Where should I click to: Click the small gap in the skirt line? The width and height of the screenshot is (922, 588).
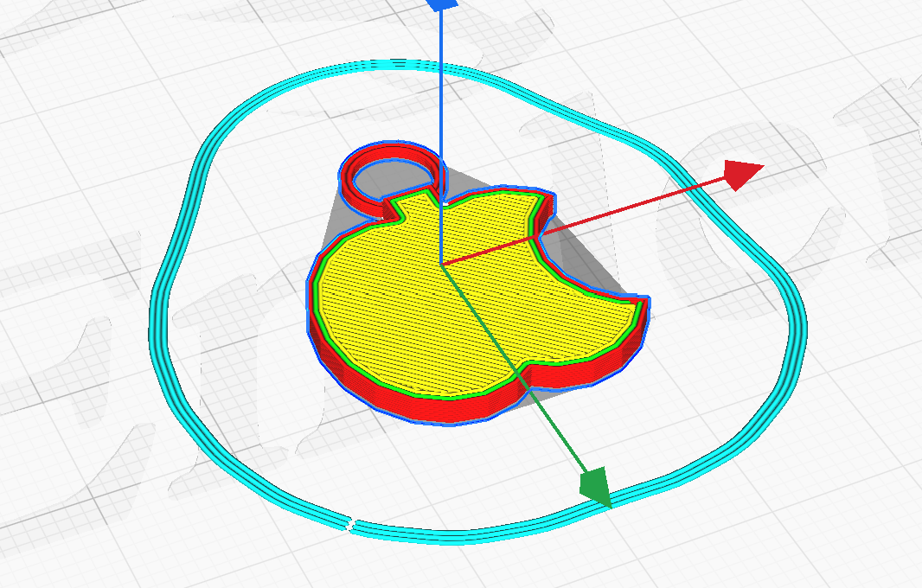[x=350, y=521]
